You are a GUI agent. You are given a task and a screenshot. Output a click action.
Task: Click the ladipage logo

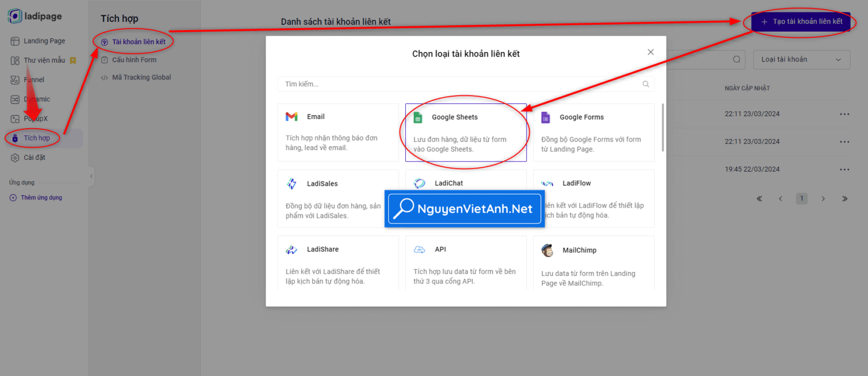[x=35, y=16]
